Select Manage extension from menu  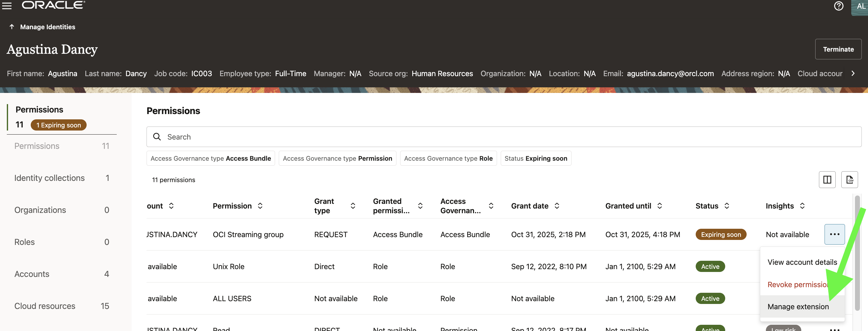coord(798,307)
